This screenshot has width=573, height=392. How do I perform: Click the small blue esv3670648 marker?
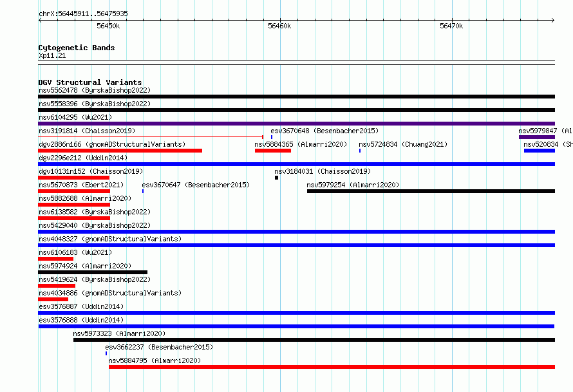coord(272,137)
